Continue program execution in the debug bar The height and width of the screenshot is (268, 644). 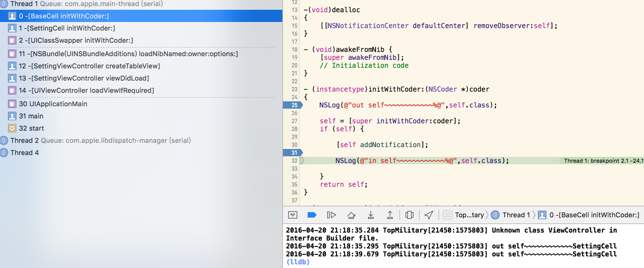[x=331, y=215]
